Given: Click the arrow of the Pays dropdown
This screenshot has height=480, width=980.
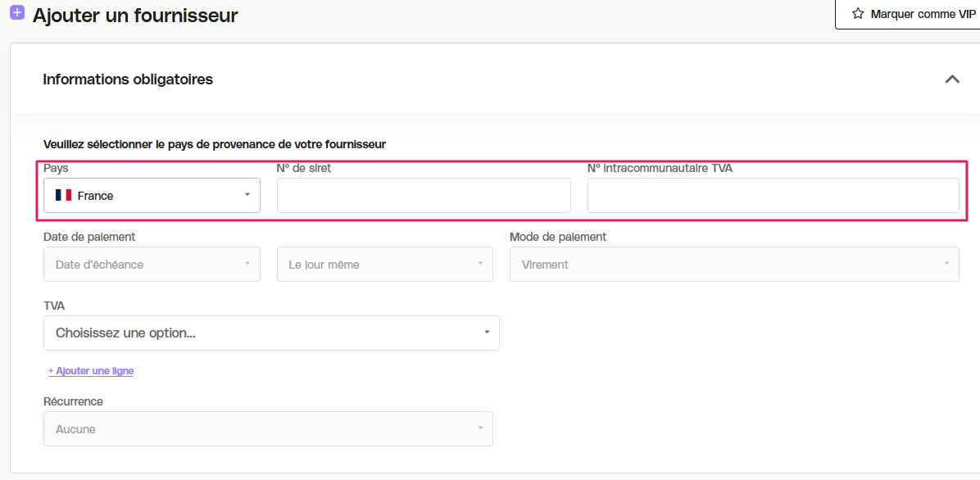Looking at the screenshot, I should pos(247,195).
